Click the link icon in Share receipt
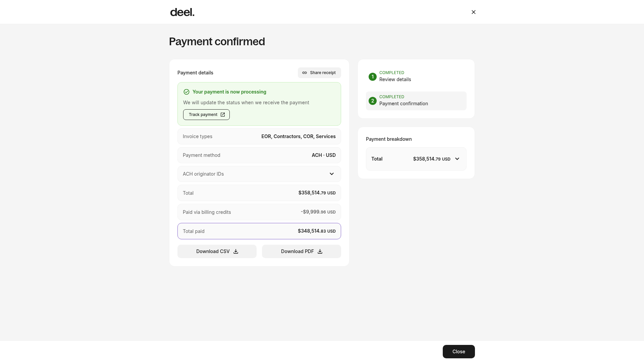 point(304,73)
